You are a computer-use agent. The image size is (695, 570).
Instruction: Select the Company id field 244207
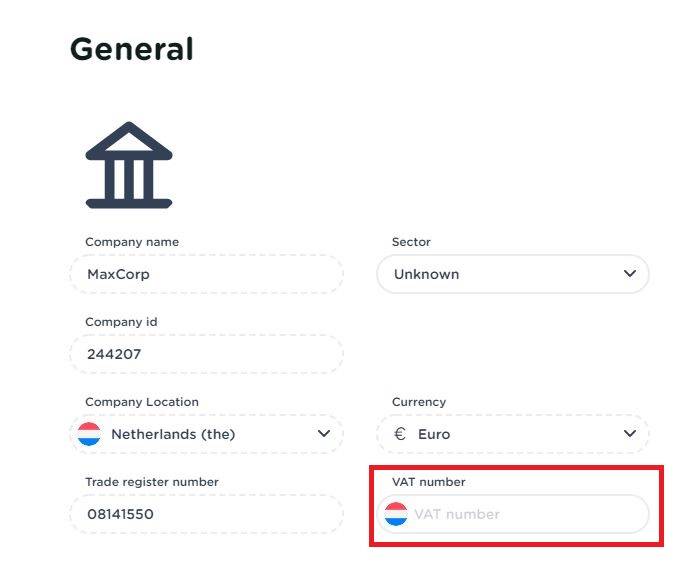[x=206, y=354]
